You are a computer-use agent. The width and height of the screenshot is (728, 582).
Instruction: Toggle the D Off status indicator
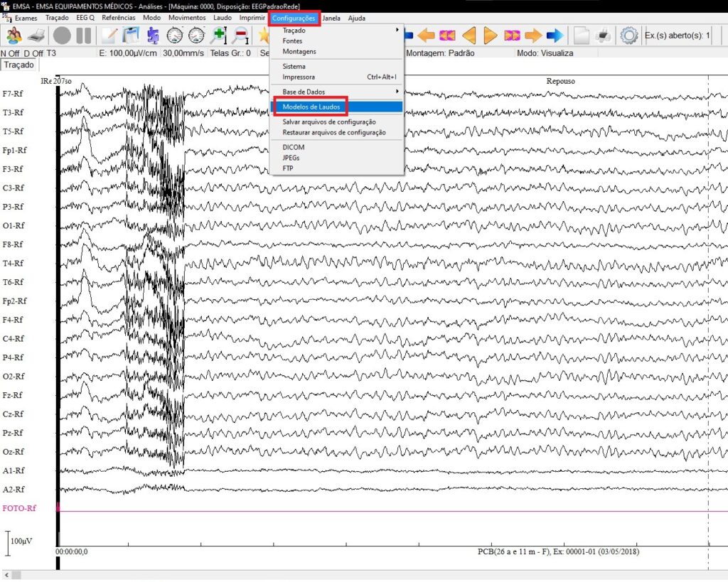[x=33, y=53]
